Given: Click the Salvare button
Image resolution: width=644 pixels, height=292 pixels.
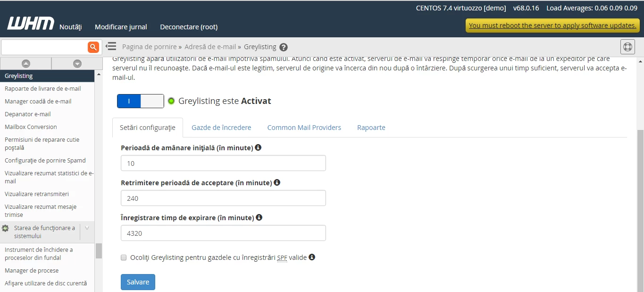Looking at the screenshot, I should [137, 282].
